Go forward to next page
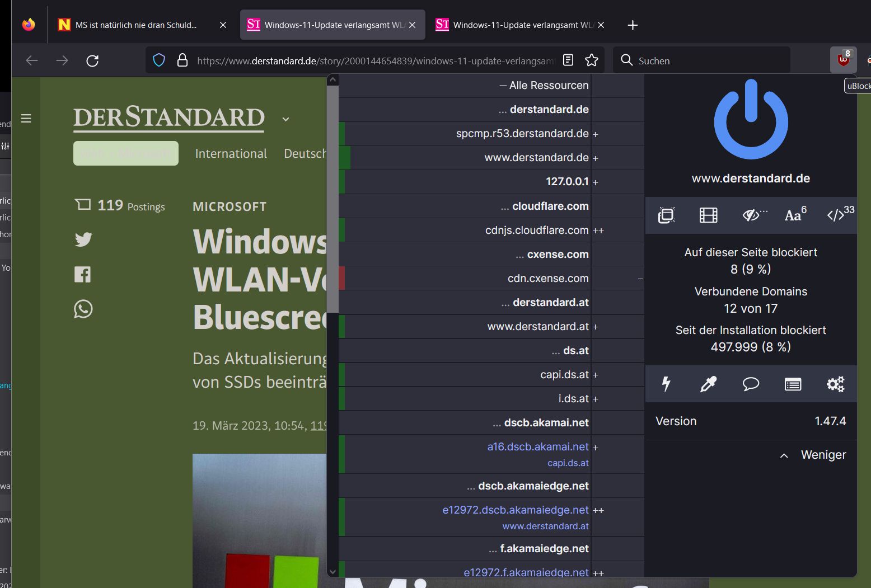 coord(62,60)
